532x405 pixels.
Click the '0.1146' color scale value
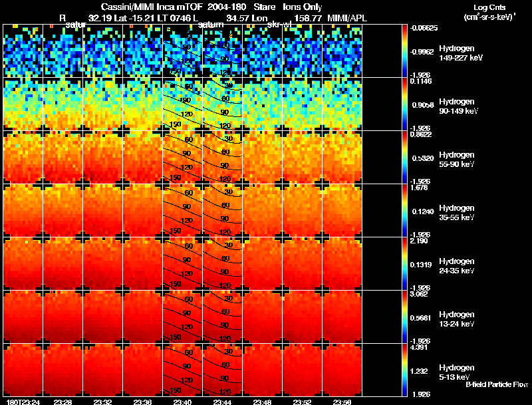click(x=421, y=81)
